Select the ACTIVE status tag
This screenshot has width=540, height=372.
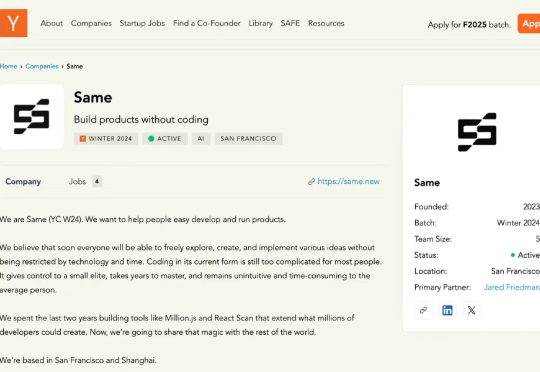tap(165, 138)
